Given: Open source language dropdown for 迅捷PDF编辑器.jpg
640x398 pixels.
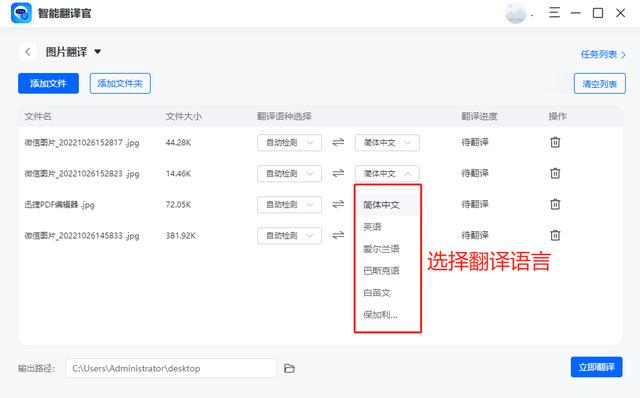Looking at the screenshot, I should pos(289,205).
